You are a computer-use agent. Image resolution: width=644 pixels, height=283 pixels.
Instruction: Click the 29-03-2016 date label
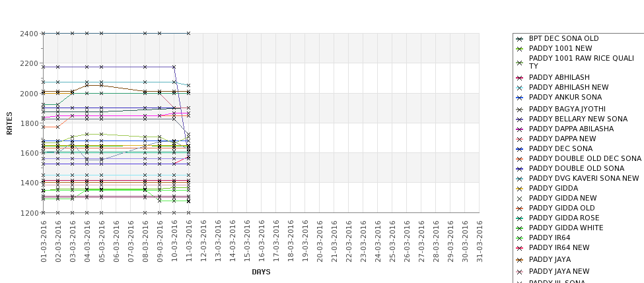tap(450, 241)
